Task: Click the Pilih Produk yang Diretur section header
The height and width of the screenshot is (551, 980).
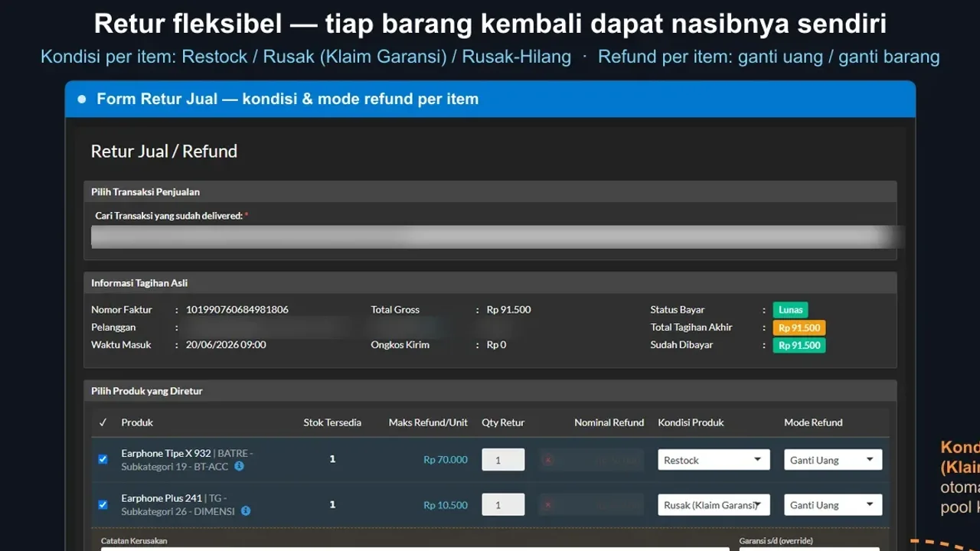Action: click(490, 391)
